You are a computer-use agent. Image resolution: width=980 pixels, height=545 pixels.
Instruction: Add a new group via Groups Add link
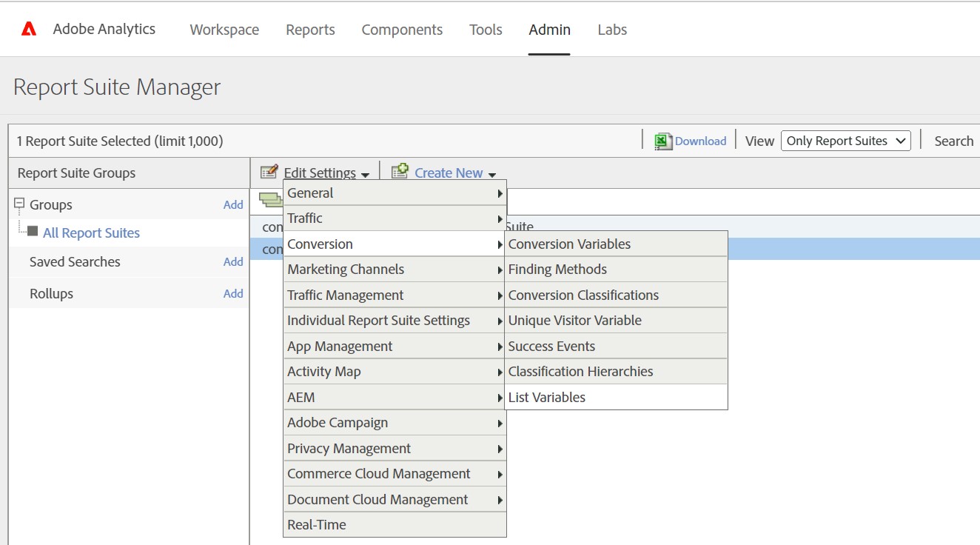tap(233, 204)
